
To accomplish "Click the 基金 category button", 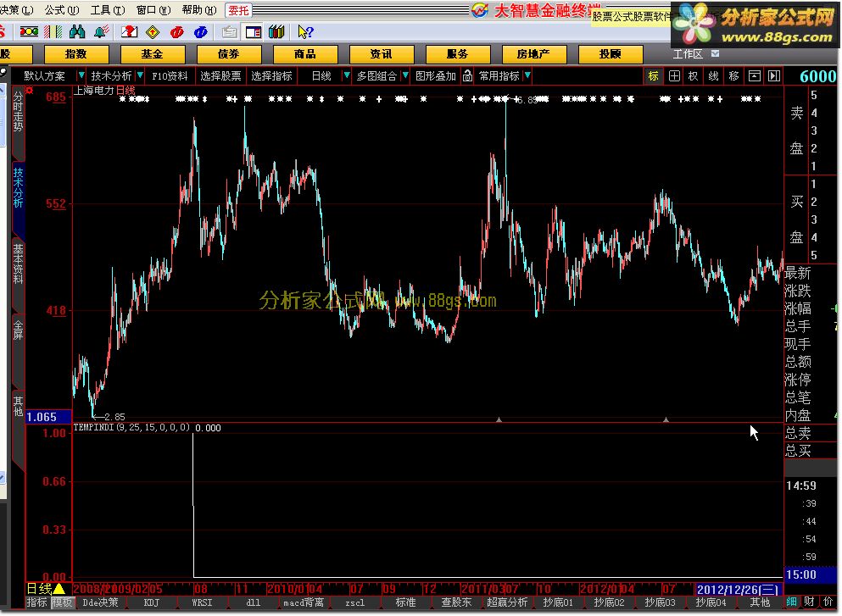I will pyautogui.click(x=153, y=54).
